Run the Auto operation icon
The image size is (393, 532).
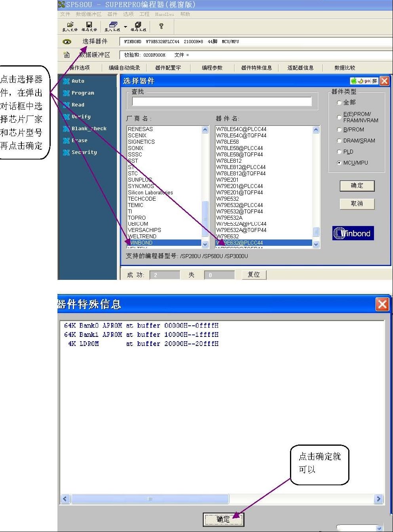click(x=66, y=81)
